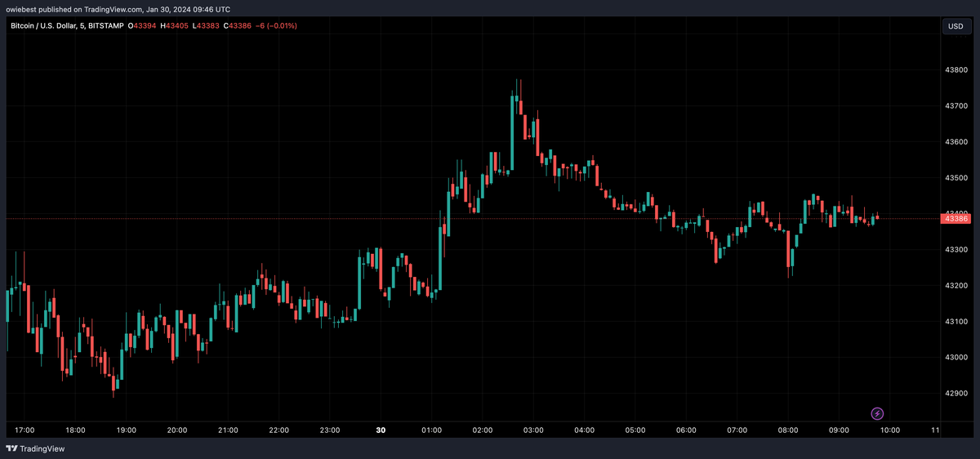Click the 08:00 time axis label
This screenshot has width=980, height=459.
point(788,430)
